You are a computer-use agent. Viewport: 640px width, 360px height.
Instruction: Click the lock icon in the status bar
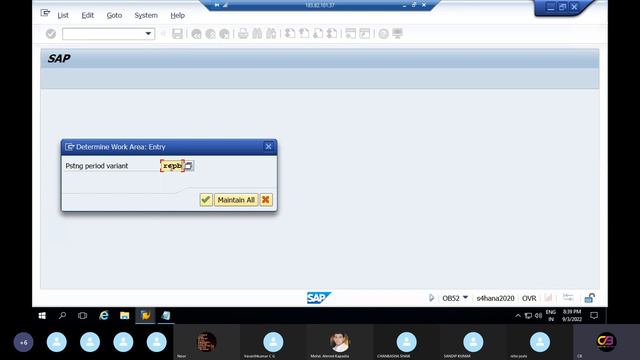[x=589, y=298]
